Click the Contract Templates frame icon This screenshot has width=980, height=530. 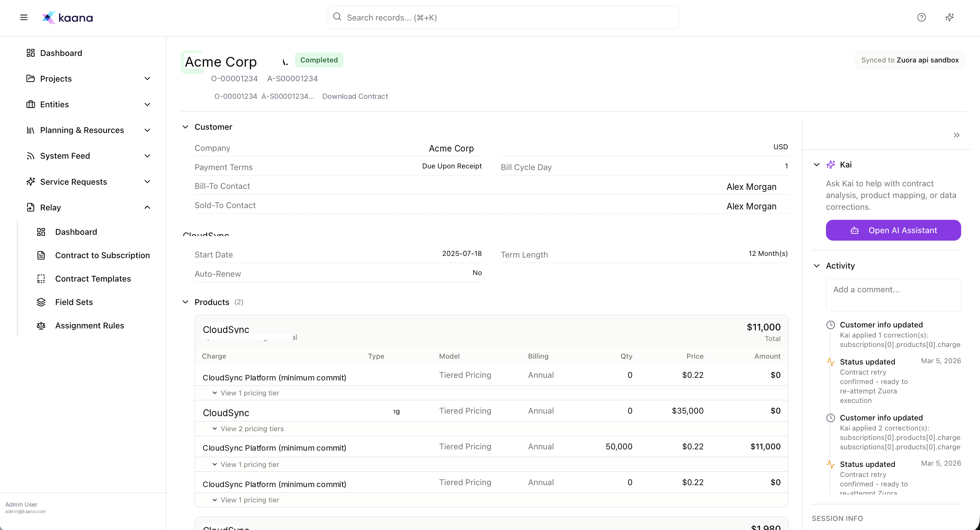[41, 279]
